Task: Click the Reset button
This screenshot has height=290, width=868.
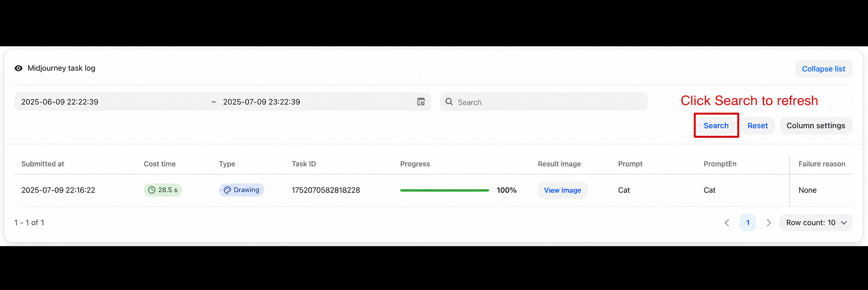Action: [758, 126]
